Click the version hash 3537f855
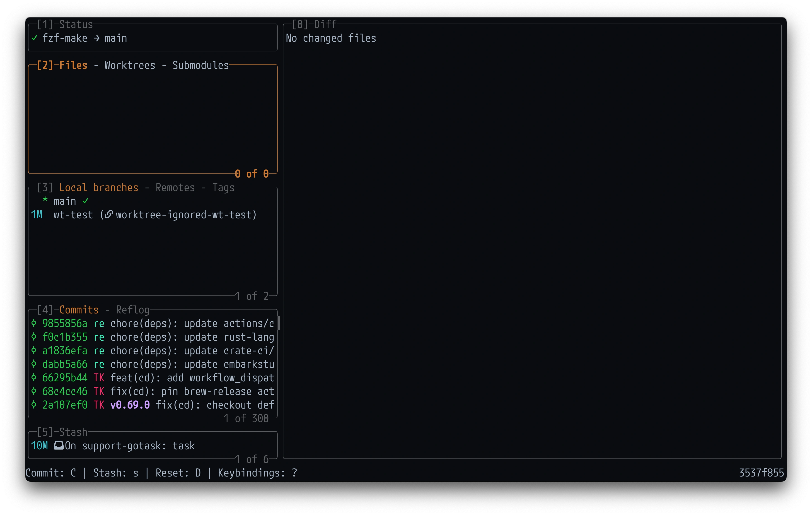Viewport: 812px width, 515px height. tap(761, 473)
